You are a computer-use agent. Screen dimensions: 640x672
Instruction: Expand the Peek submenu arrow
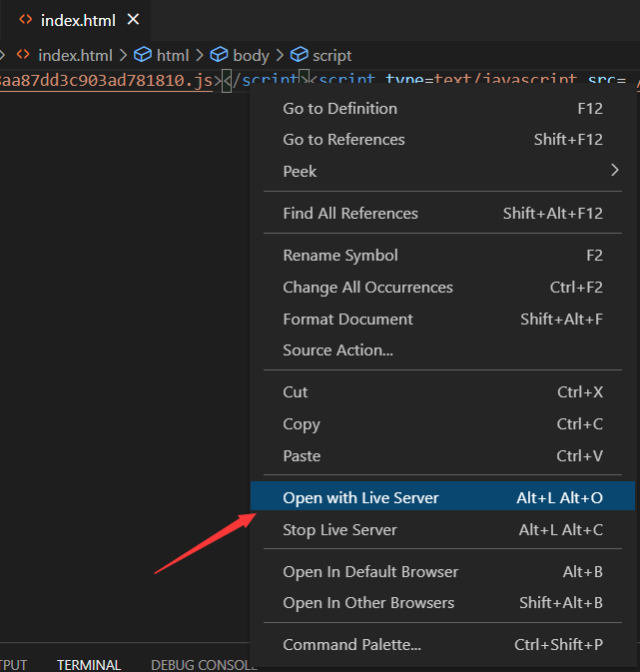click(615, 171)
